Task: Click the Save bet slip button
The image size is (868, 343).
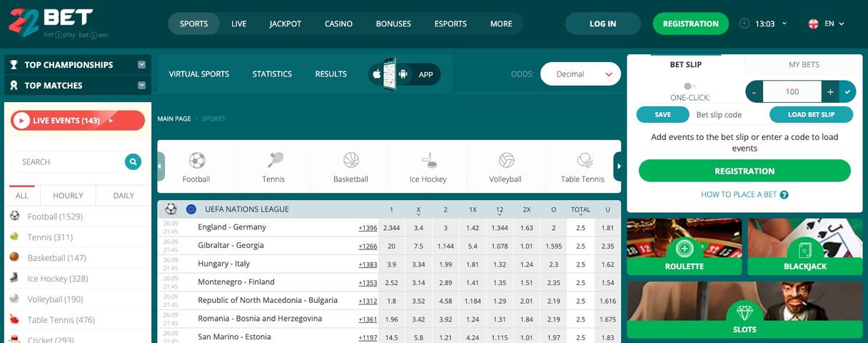Action: pos(662,114)
